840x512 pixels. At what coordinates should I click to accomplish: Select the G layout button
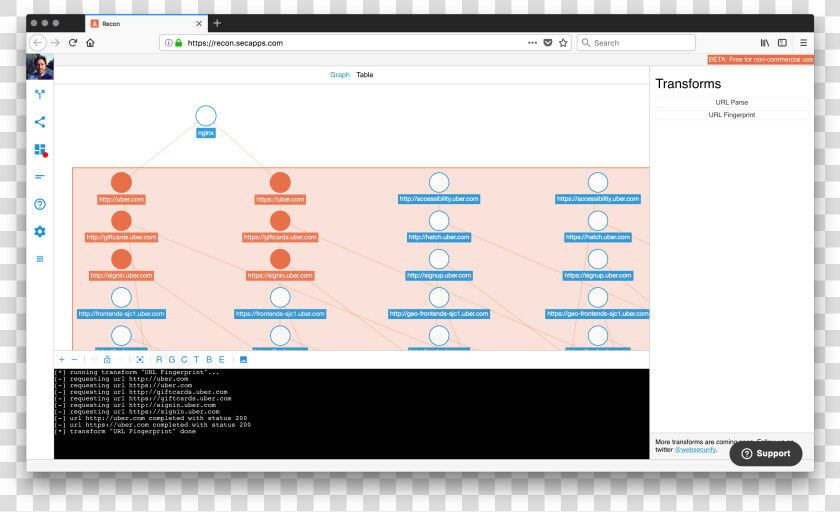click(172, 360)
